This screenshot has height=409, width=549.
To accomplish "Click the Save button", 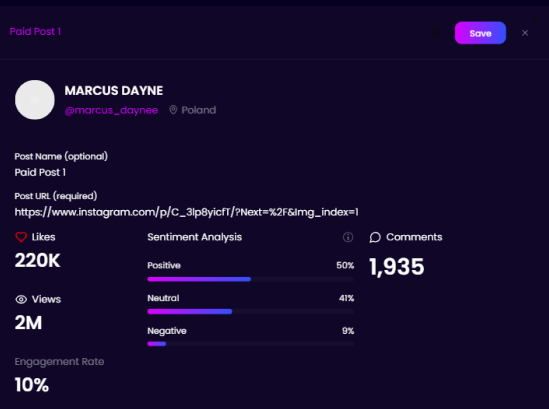I will click(x=480, y=33).
